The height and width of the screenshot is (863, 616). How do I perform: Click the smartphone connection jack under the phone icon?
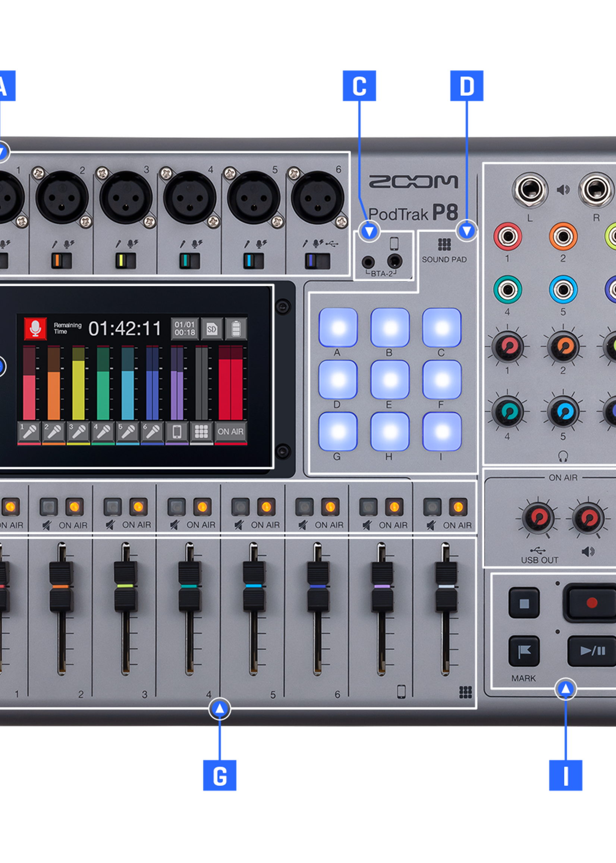395,261
